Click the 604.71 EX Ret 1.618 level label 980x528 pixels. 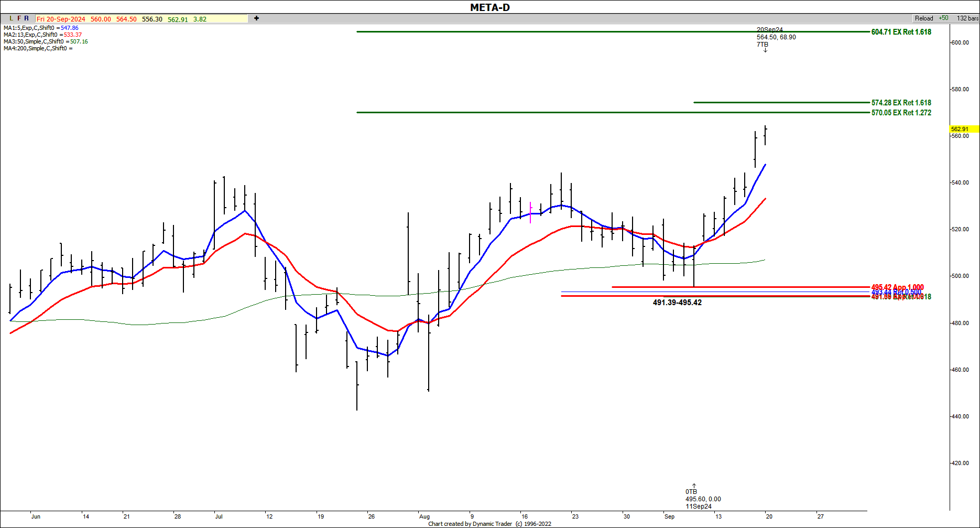click(901, 32)
